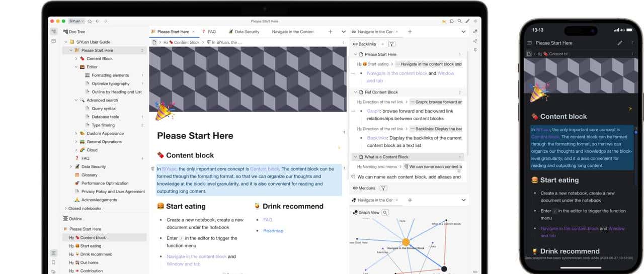Open the Inbox envelope icon in left dock
The image size is (644, 274).
(x=53, y=41)
